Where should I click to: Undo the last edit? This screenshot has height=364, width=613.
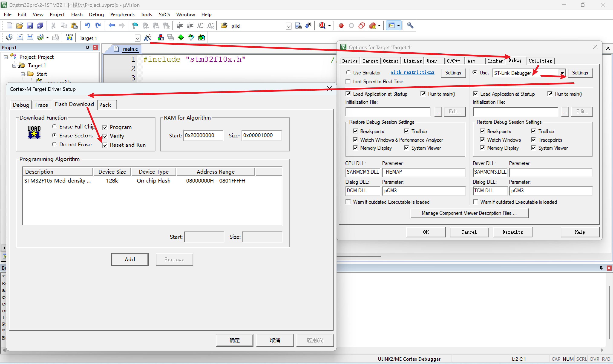coord(88,26)
